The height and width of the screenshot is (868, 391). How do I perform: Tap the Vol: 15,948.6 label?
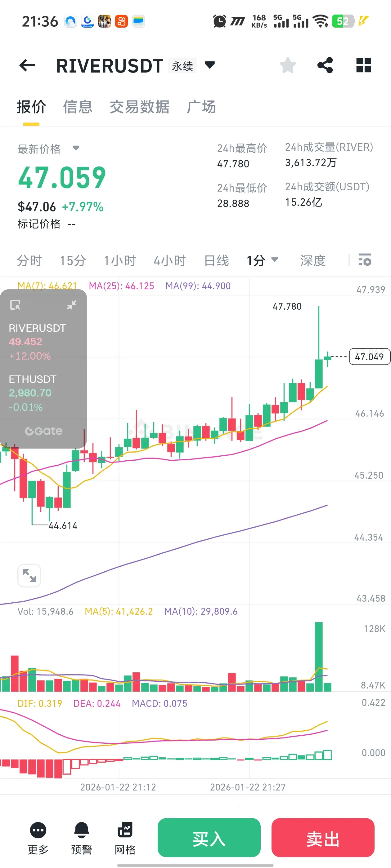point(45,611)
